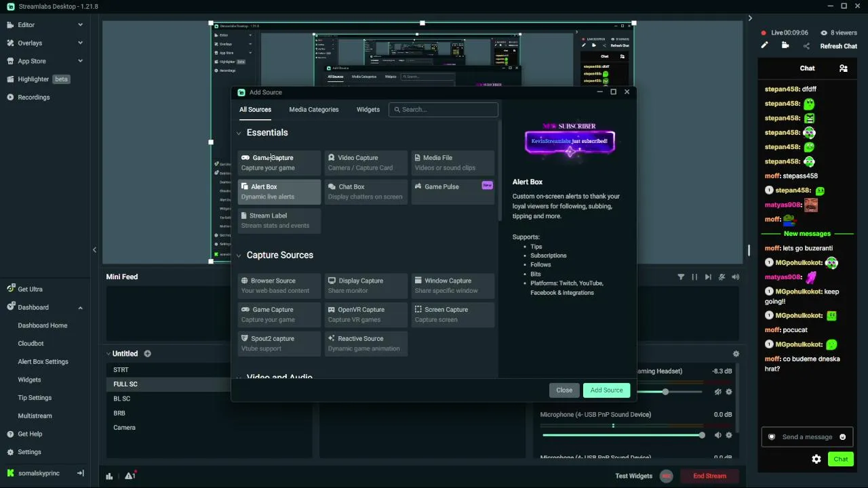Click the emote picker in message box
Screen dimensions: 868x488
pos(843,437)
